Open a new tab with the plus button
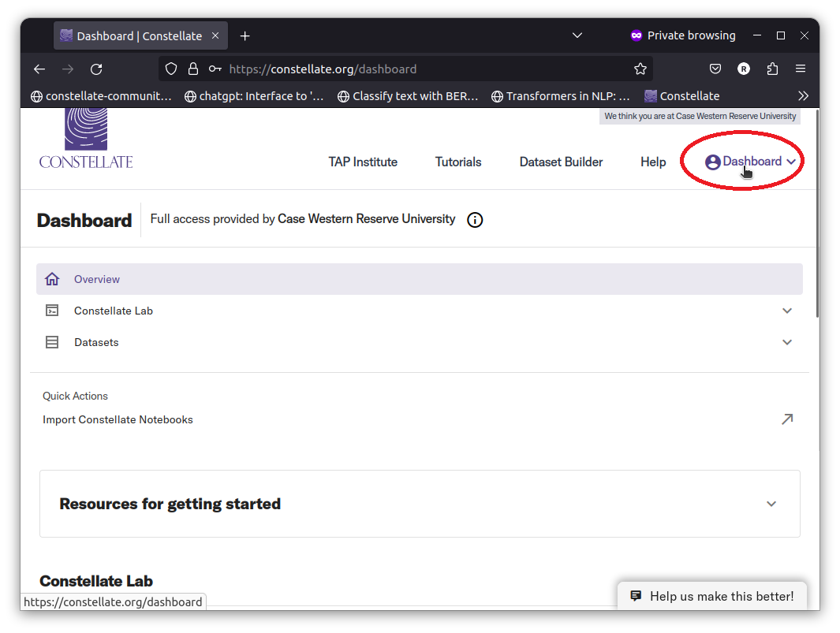Image resolution: width=840 pixels, height=633 pixels. coord(245,36)
